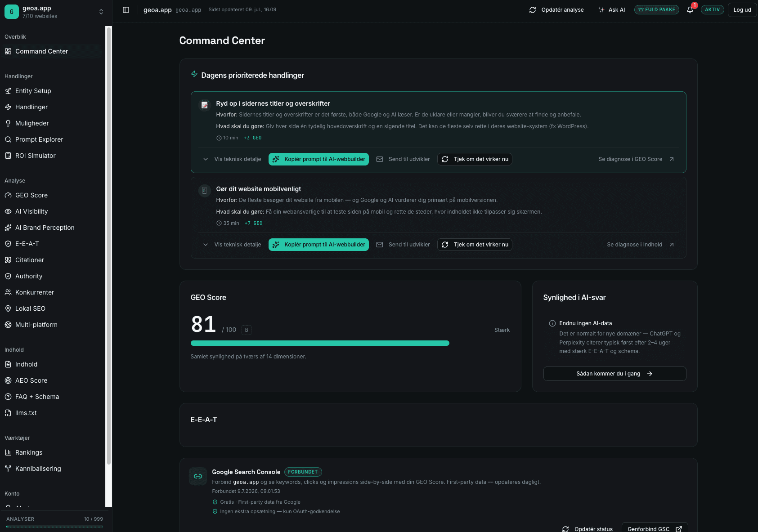758x532 pixels.
Task: Click the Handlinger lightning icon in sidebar
Action: tap(8, 107)
